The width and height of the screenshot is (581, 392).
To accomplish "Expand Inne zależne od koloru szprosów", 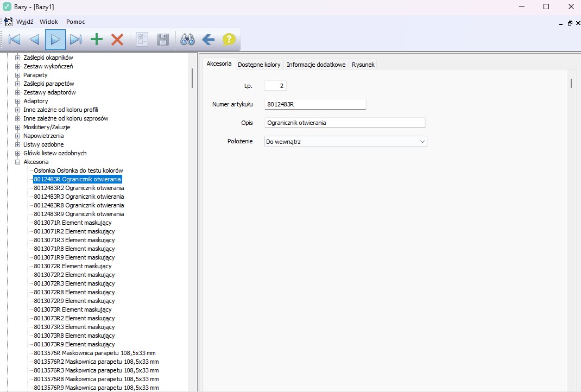I will click(x=17, y=118).
